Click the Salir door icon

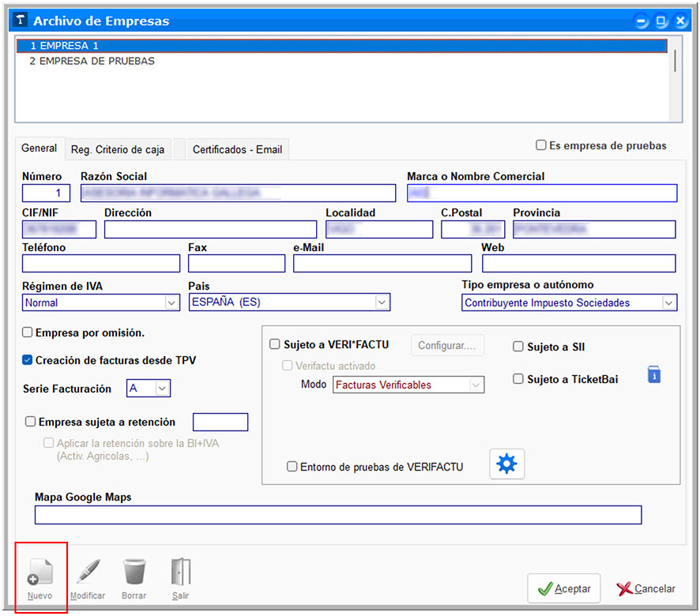tap(181, 572)
